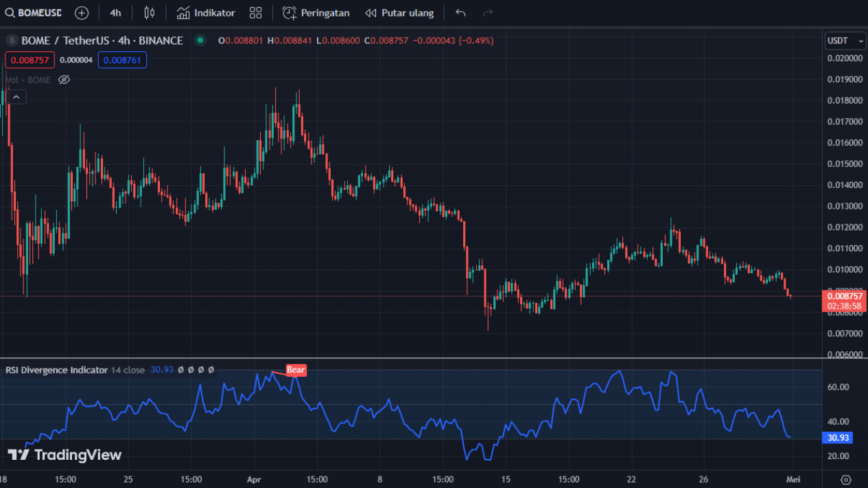Click the 20.00 RSI scale label
Image resolution: width=868 pixels, height=488 pixels.
tap(838, 456)
